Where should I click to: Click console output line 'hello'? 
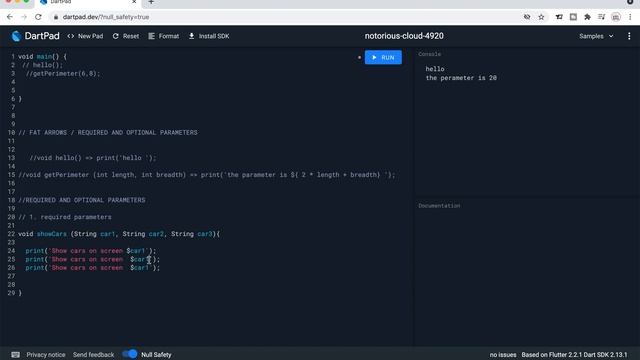(435, 69)
